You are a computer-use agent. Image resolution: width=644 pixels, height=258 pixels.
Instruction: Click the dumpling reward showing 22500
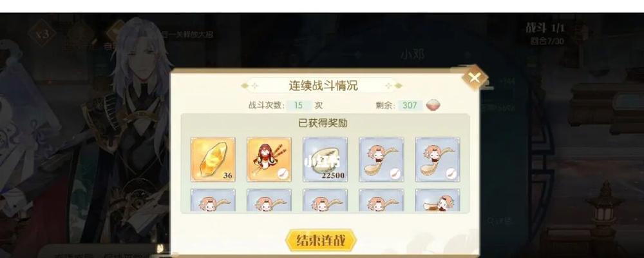tap(325, 159)
